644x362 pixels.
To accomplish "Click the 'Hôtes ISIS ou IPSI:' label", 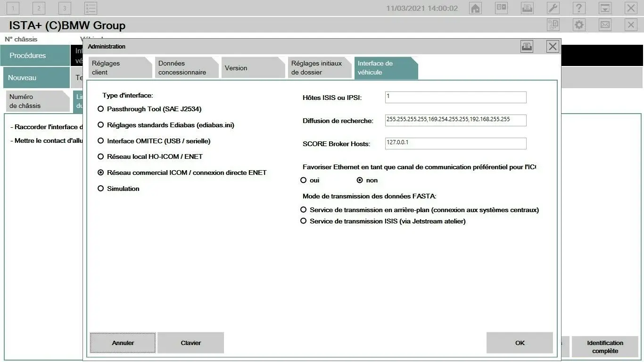I will tap(332, 98).
